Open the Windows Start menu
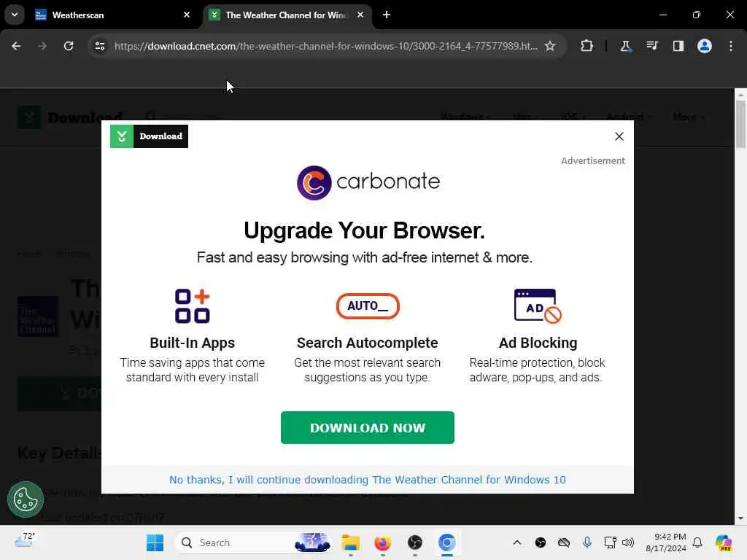 155,542
